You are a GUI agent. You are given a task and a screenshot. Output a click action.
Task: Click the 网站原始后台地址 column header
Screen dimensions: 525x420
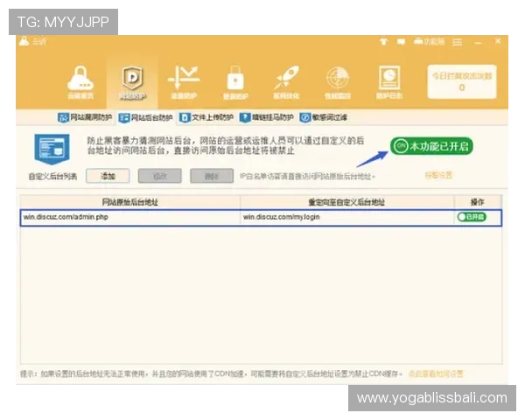130,202
